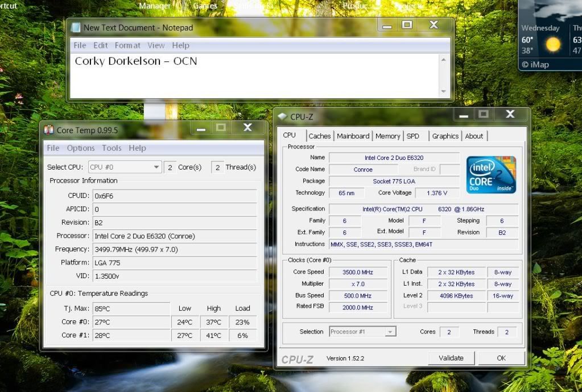Click the Platform value LGA 775
This screenshot has height=392, width=582.
(x=175, y=263)
